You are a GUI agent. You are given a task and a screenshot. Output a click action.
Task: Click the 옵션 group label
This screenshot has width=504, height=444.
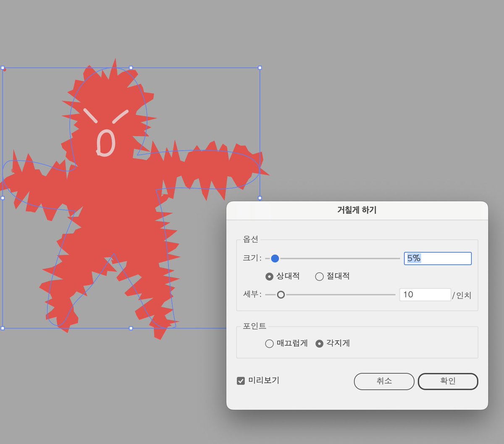(251, 239)
